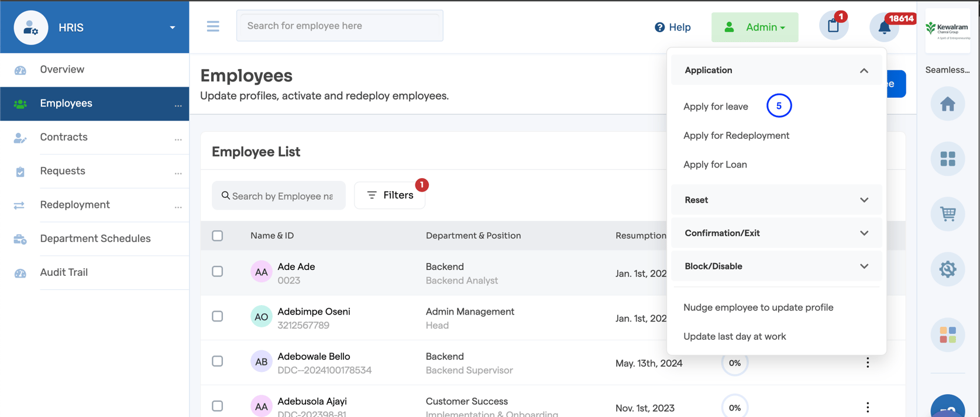Click the Employees people icon in sidebar

20,104
